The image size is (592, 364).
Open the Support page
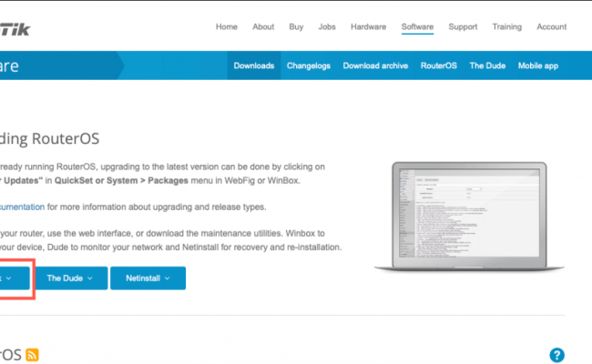[x=463, y=26]
